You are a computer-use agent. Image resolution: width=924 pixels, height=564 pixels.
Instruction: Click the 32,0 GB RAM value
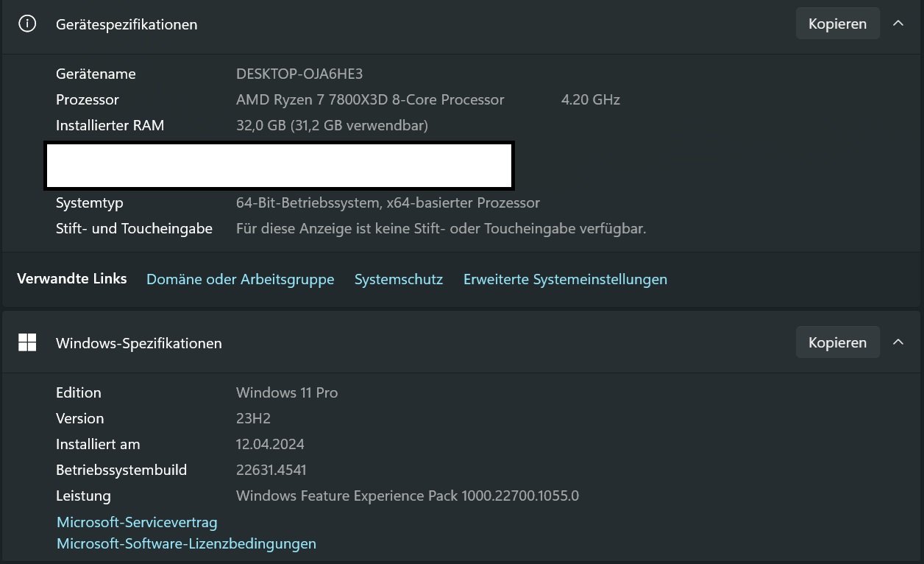(332, 125)
